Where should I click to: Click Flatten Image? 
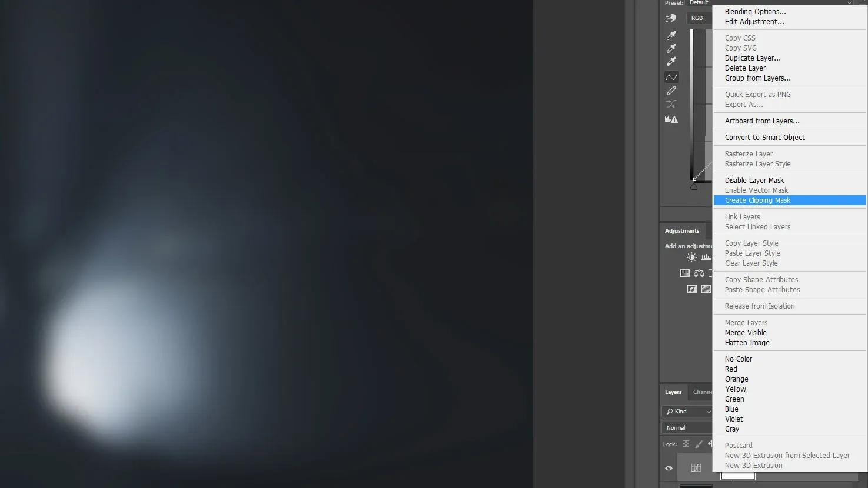point(746,342)
